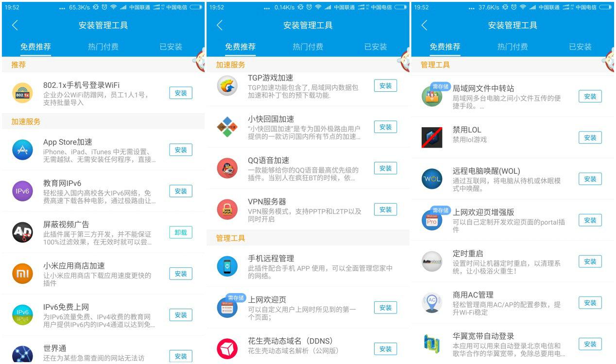Open the 已安装 tab
The image size is (616, 364).
[171, 47]
